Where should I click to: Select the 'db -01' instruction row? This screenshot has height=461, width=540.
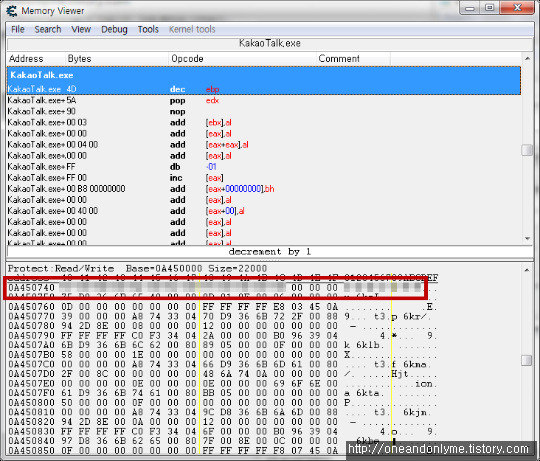pos(264,167)
